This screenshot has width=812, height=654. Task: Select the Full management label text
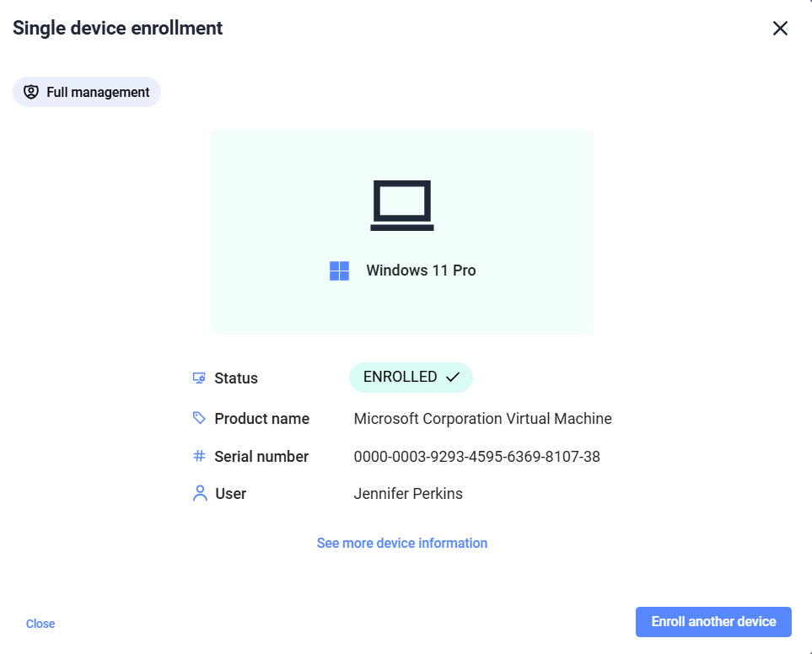[98, 92]
